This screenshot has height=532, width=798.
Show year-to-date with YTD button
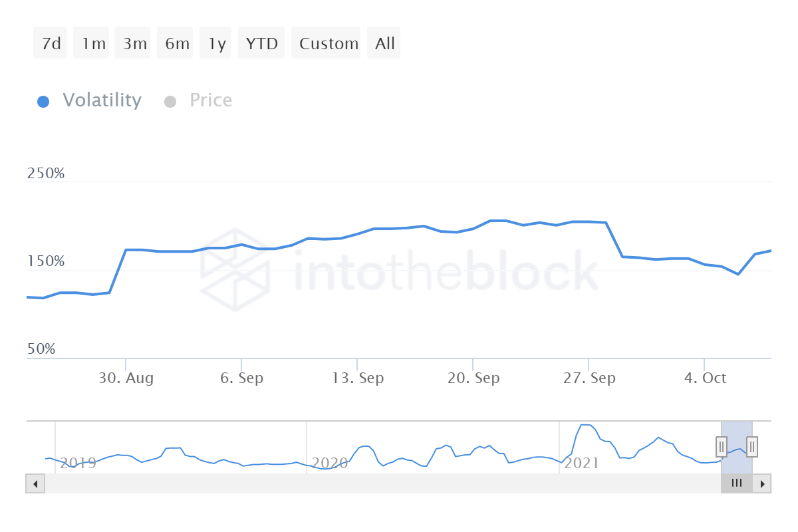point(261,44)
